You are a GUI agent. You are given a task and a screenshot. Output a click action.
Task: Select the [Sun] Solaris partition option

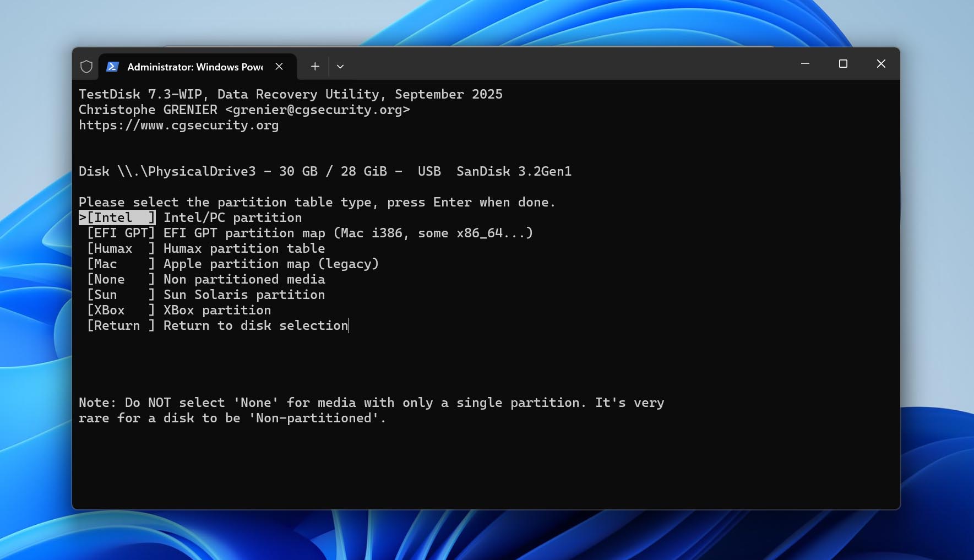point(121,295)
